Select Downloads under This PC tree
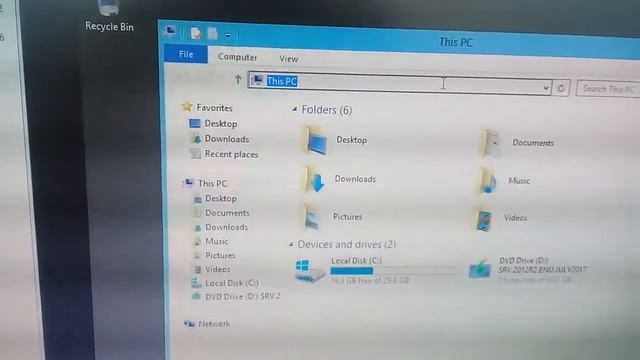Image resolution: width=640 pixels, height=360 pixels. tap(227, 227)
